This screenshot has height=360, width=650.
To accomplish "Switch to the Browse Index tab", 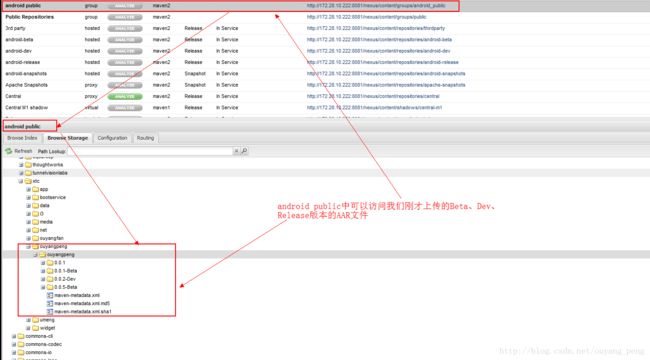I will [x=22, y=138].
